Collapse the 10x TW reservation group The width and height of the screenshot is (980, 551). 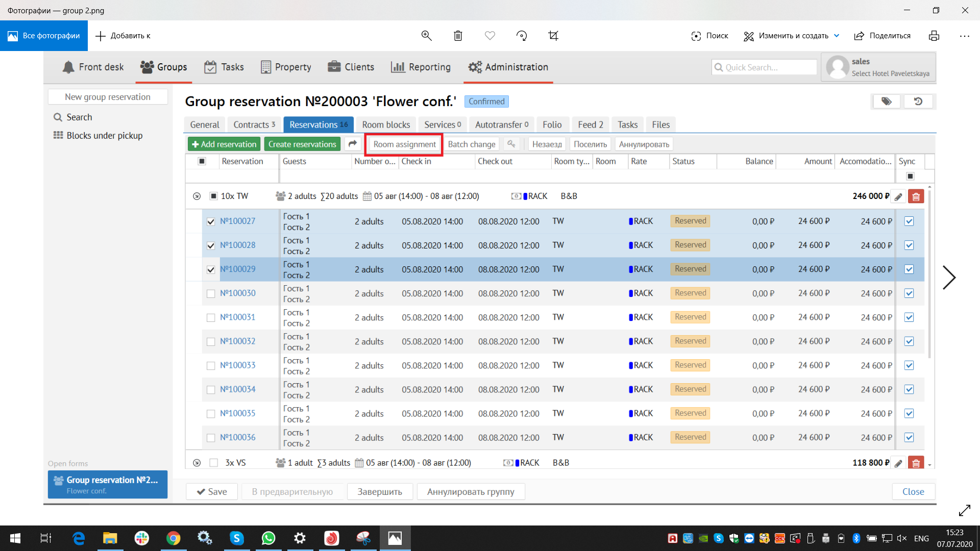[x=197, y=196]
